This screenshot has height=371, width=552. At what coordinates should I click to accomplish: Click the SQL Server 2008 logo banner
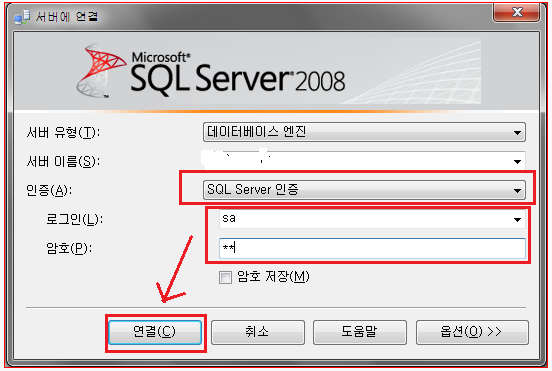coord(276,72)
